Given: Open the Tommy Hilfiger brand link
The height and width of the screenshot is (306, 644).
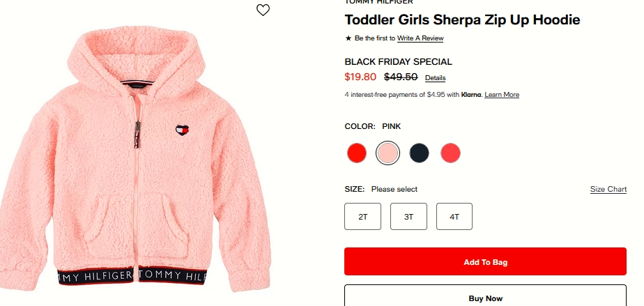Looking at the screenshot, I should pos(378,2).
